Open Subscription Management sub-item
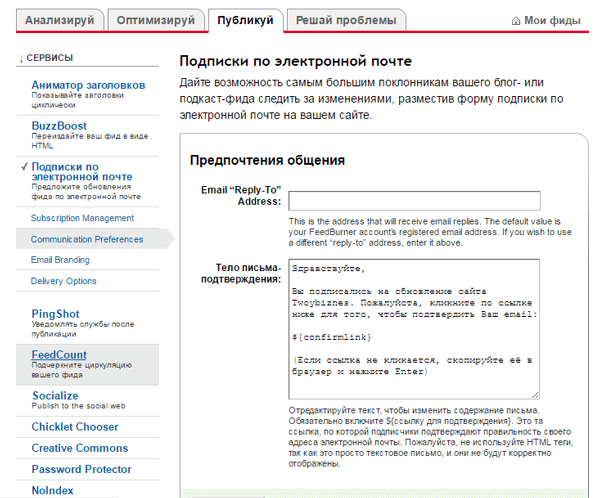 pos(82,218)
